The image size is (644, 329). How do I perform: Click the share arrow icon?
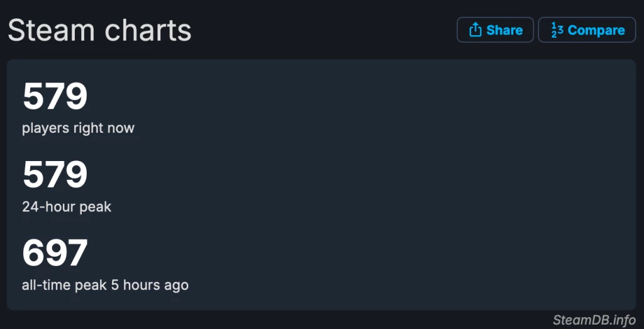(x=475, y=30)
